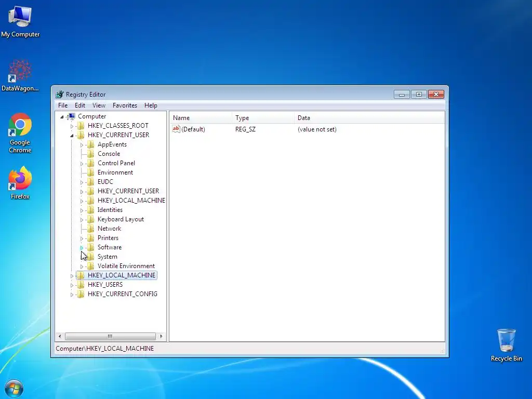Select the Software key label
The image size is (532, 399).
point(110,247)
